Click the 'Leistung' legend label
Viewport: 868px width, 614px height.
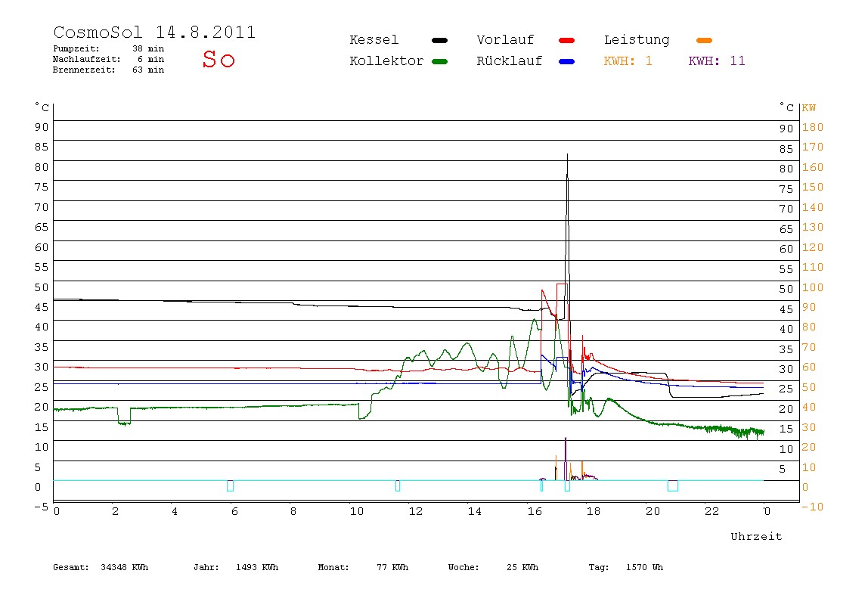(x=637, y=40)
